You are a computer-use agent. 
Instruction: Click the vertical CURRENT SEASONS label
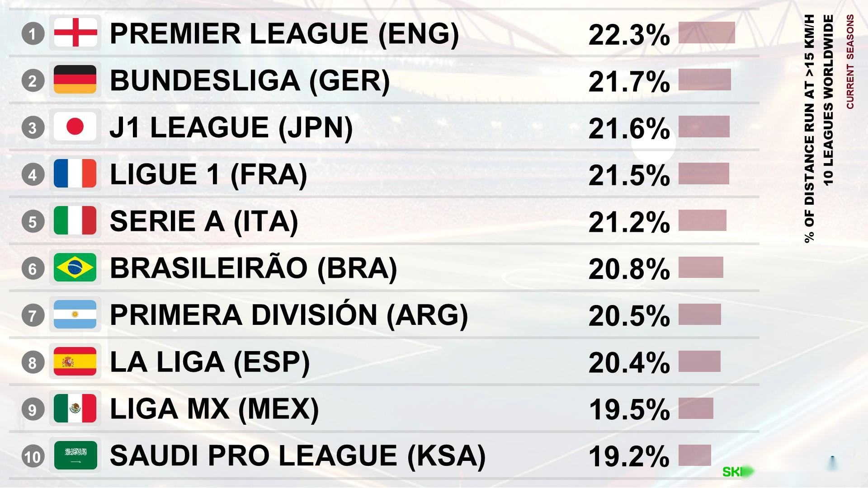pos(850,62)
